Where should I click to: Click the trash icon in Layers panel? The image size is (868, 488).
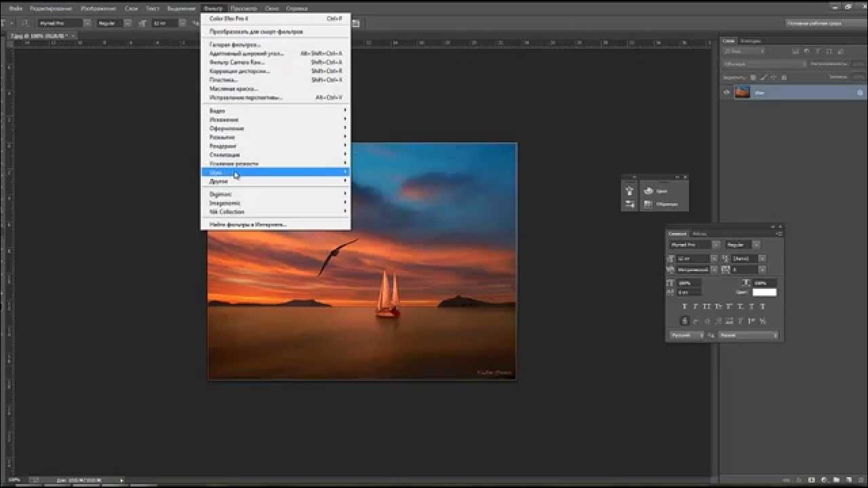point(861,480)
